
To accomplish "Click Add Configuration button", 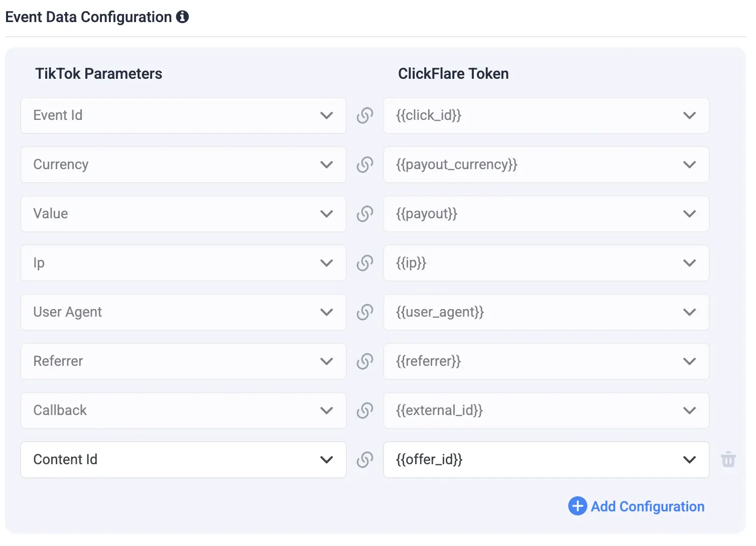I will pyautogui.click(x=637, y=506).
